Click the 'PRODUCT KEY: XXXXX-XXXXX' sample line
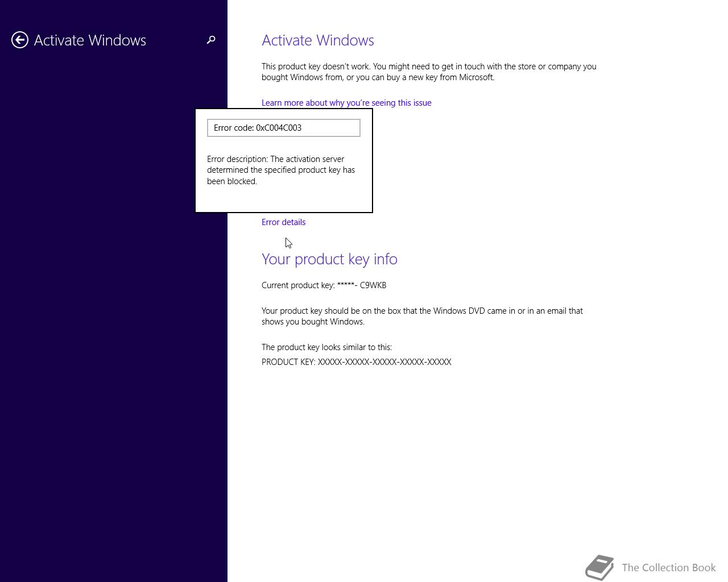 pos(357,362)
